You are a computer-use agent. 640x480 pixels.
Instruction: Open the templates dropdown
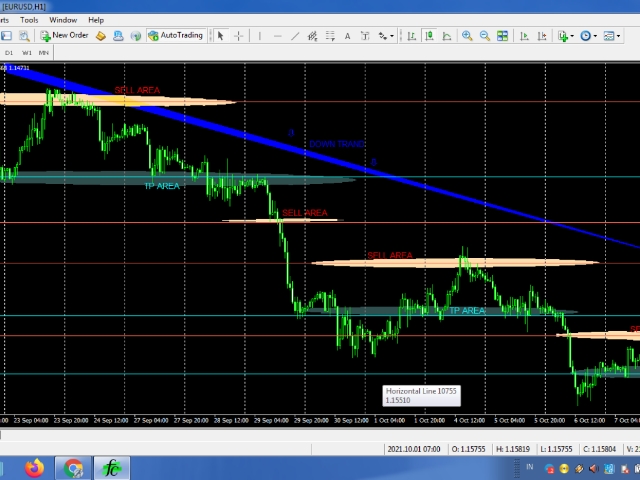coord(612,36)
